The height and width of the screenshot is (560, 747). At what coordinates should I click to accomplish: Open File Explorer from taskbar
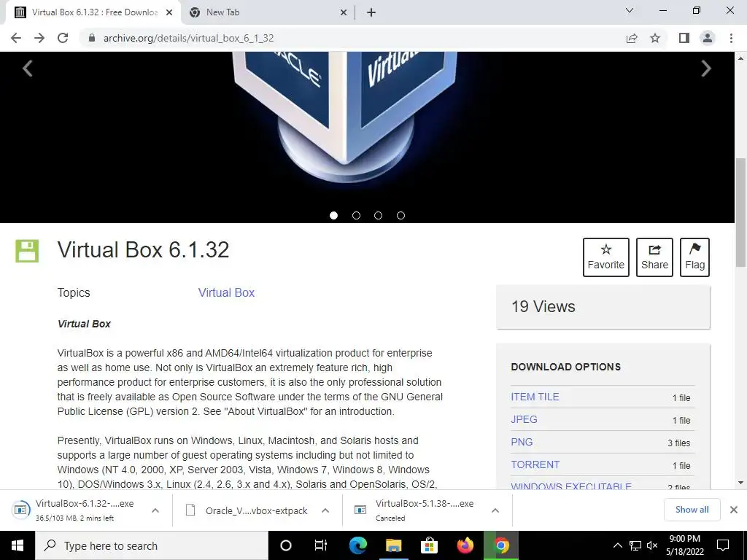click(x=393, y=545)
